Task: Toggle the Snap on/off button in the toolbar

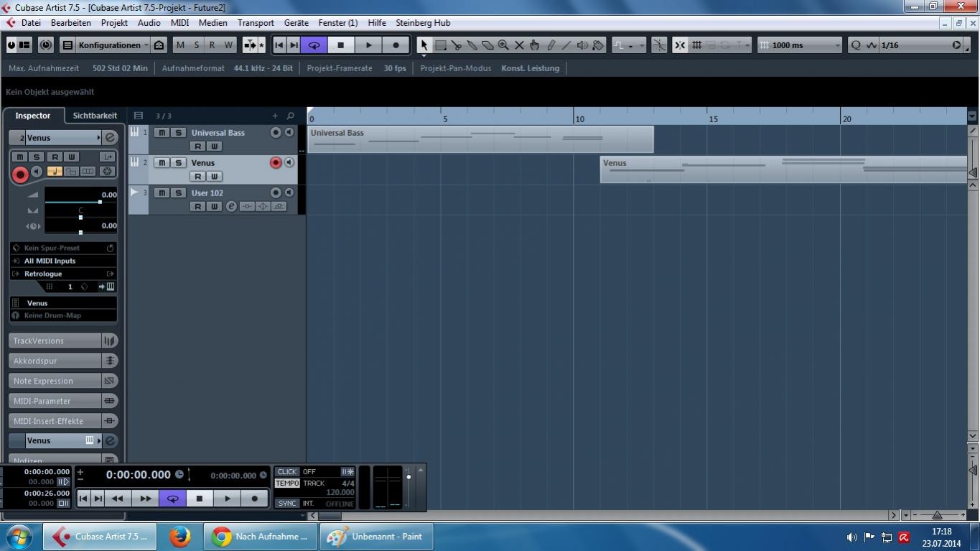Action: [680, 45]
